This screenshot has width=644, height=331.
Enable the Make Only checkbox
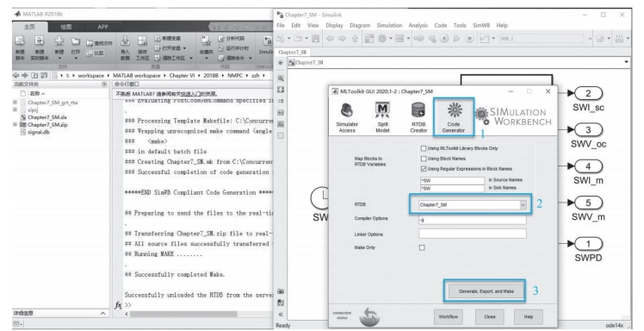coord(422,247)
